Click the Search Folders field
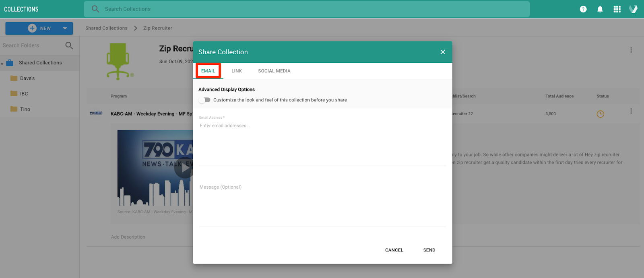644x278 pixels. pyautogui.click(x=32, y=45)
